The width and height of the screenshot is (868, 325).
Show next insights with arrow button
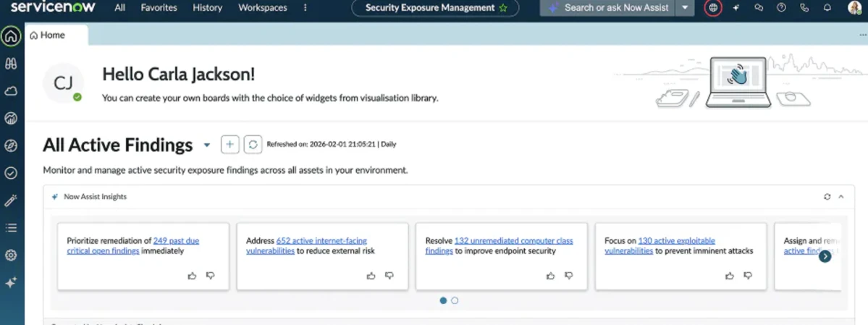click(x=825, y=256)
